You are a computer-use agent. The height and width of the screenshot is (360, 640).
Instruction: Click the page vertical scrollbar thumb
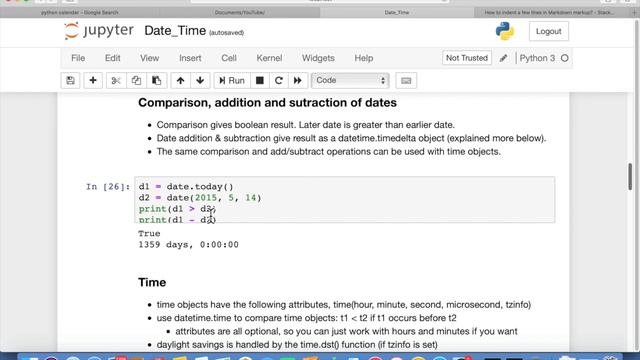click(630, 177)
